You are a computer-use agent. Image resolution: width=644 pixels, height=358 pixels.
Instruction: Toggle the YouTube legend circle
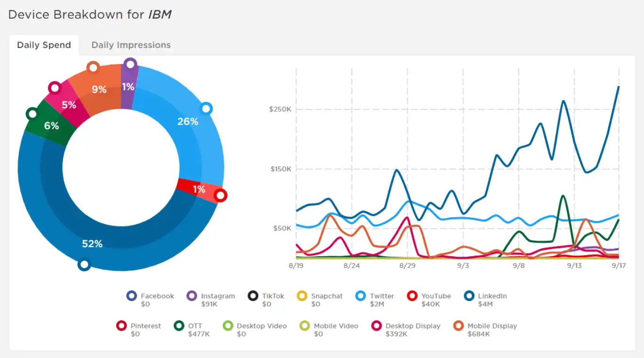point(412,296)
